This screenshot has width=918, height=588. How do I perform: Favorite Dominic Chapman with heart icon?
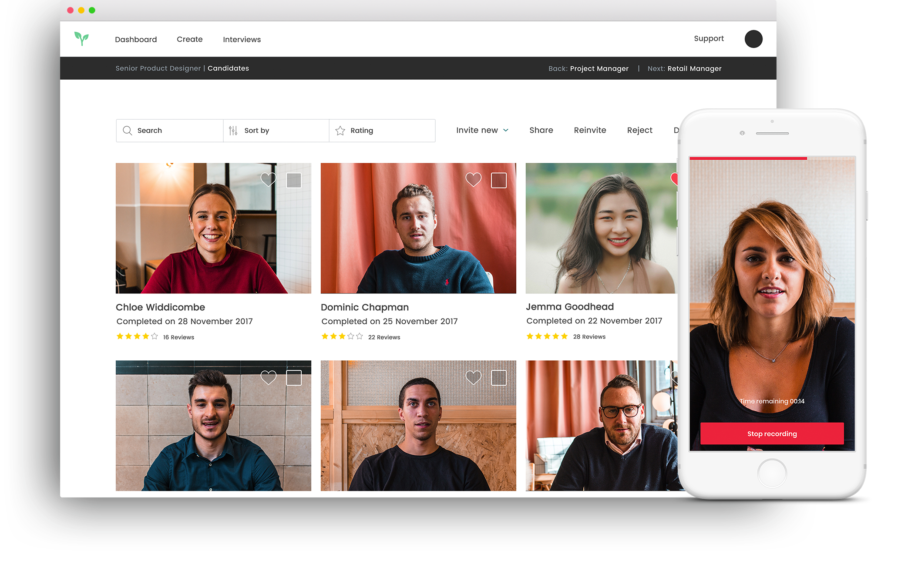[473, 179]
